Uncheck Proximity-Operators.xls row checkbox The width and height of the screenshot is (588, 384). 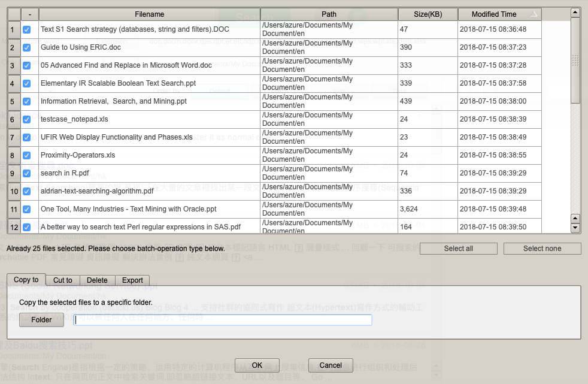click(x=27, y=155)
